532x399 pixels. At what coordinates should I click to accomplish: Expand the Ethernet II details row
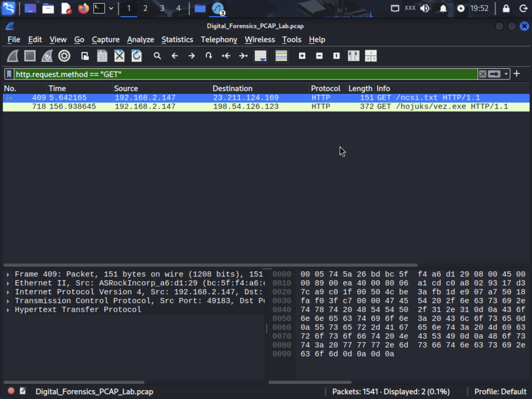tap(8, 283)
